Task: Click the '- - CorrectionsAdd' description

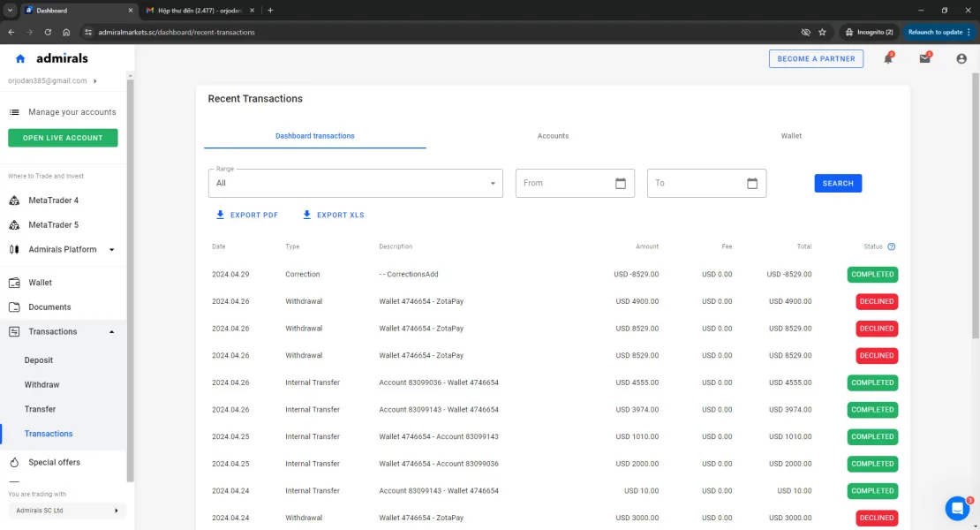Action: [x=409, y=275]
